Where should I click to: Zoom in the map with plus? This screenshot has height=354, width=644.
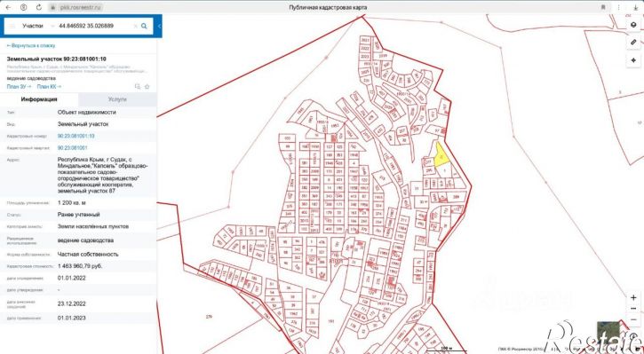coord(633,298)
